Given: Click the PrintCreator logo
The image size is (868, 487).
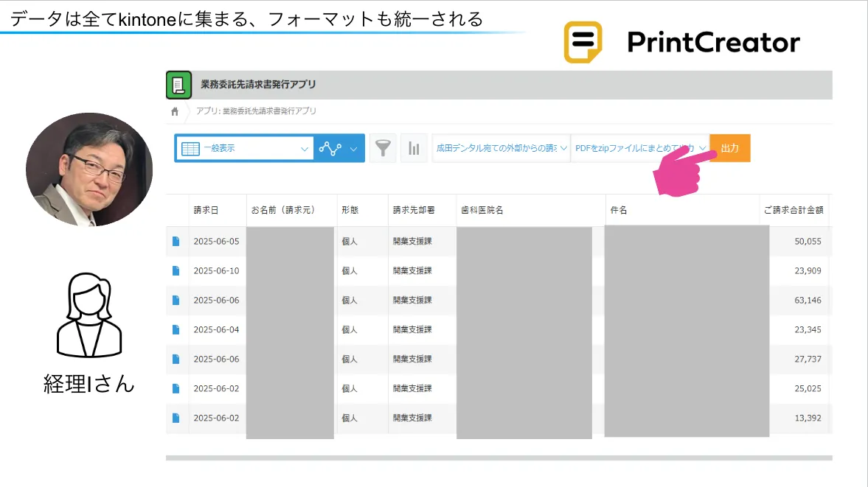Looking at the screenshot, I should tap(681, 42).
